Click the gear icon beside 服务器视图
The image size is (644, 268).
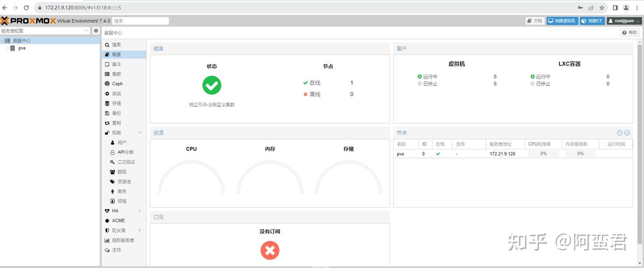pos(96,31)
